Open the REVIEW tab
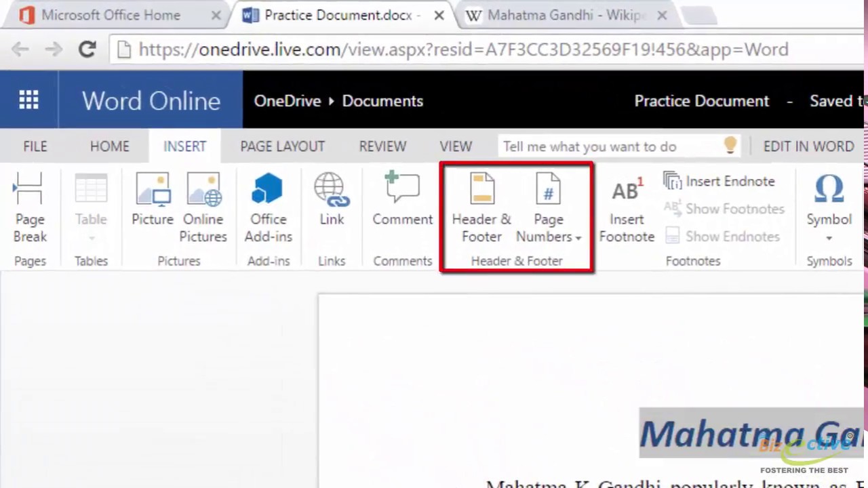Viewport: 868px width, 488px height. point(382,146)
